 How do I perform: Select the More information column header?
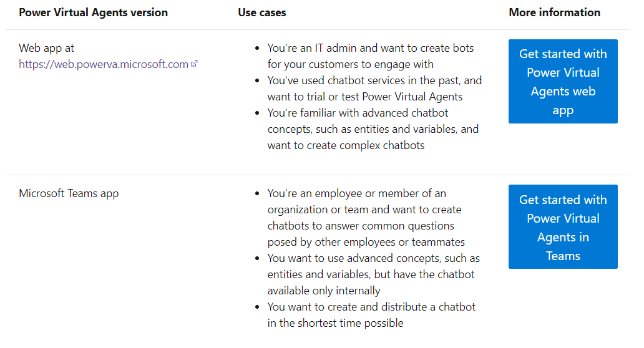point(555,12)
